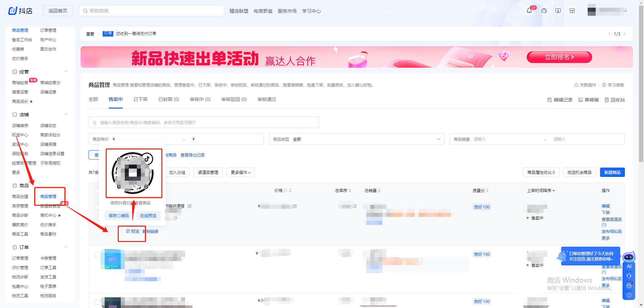
Task: Switch to the 审核通过 tab
Action: pos(267,99)
